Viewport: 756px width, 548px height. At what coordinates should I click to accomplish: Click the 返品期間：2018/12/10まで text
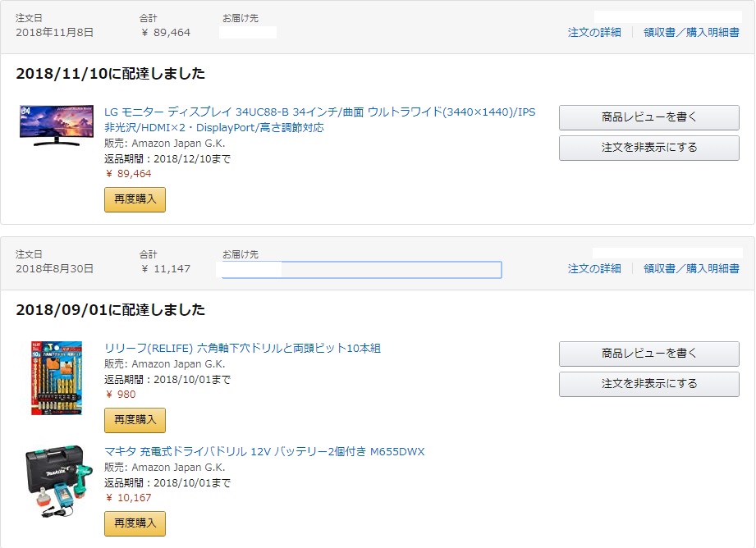point(167,158)
